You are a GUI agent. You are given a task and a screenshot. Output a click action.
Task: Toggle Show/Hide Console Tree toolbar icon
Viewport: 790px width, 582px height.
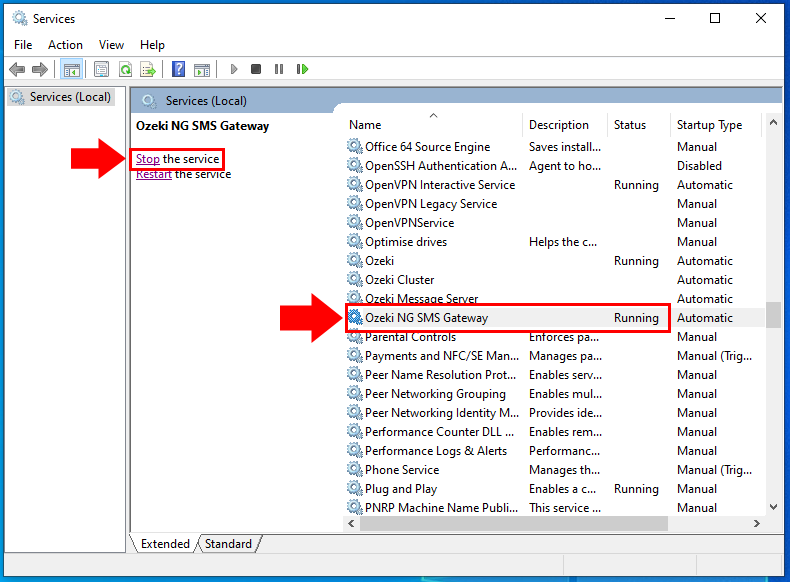[71, 69]
